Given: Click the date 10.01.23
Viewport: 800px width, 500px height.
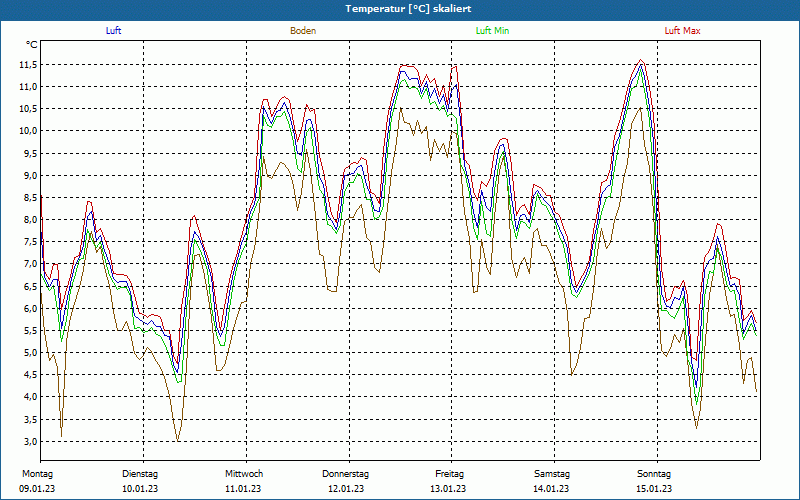Looking at the screenshot, I should click(x=140, y=489).
